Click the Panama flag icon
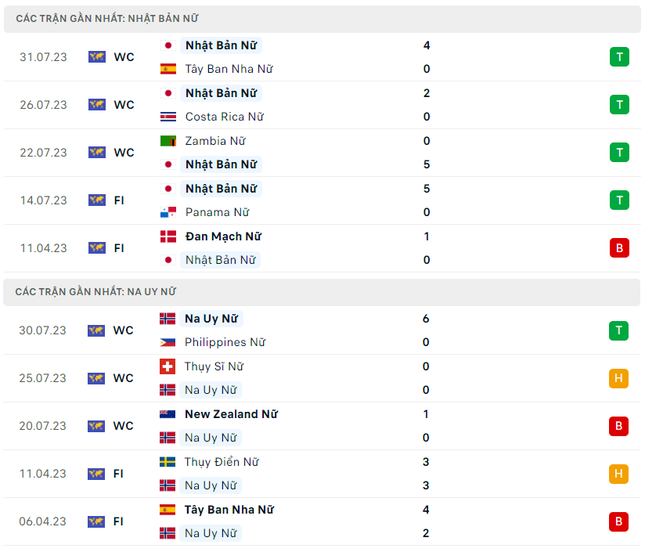This screenshot has width=645, height=552. 168,212
